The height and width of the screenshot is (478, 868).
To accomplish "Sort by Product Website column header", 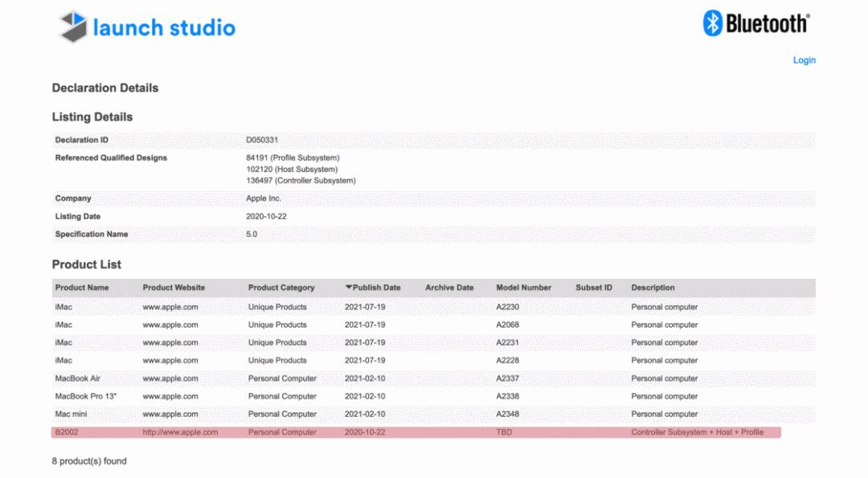I will (174, 288).
